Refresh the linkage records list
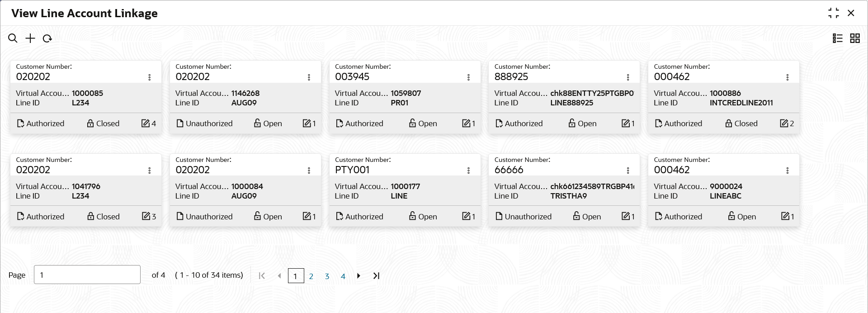Viewport: 868px width, 313px height. [x=47, y=38]
